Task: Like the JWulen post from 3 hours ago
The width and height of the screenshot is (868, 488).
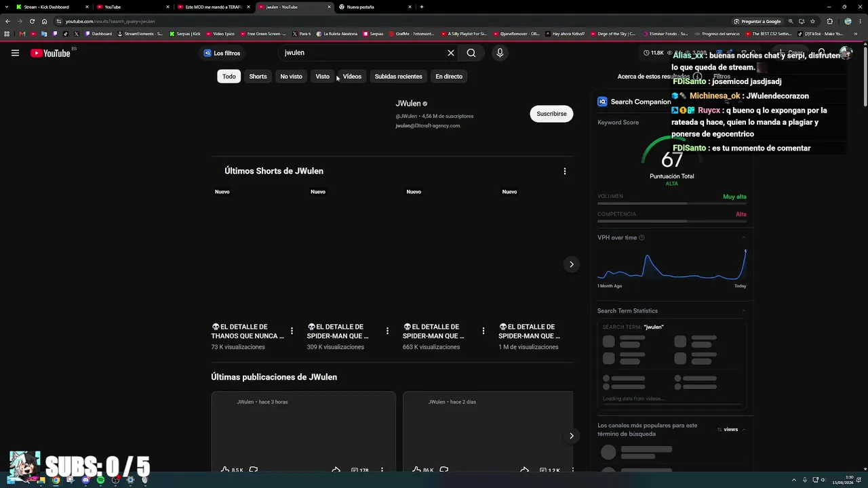Action: tap(225, 470)
